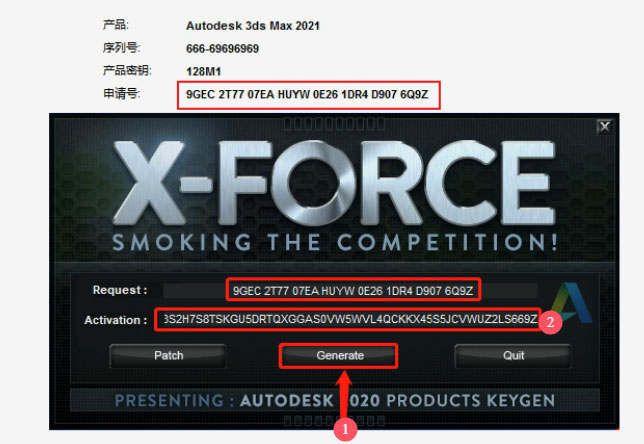
Task: Close the X-Force window using its X
Action: point(605,127)
